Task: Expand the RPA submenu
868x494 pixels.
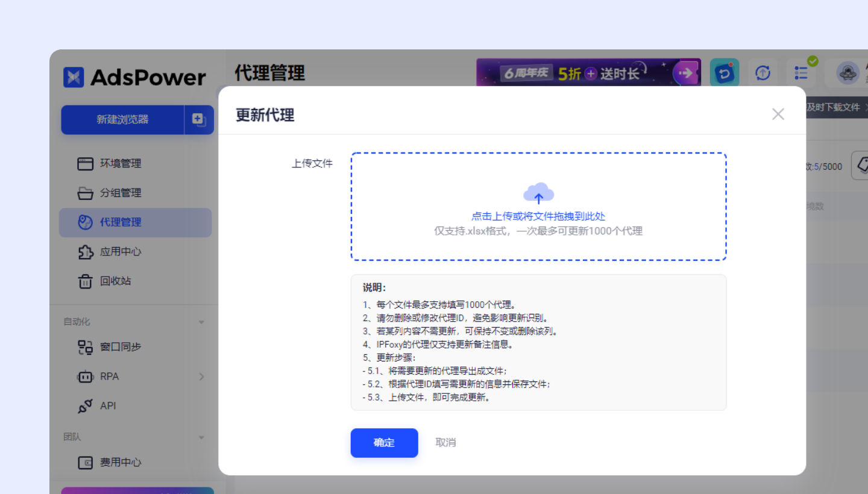Action: pos(202,376)
